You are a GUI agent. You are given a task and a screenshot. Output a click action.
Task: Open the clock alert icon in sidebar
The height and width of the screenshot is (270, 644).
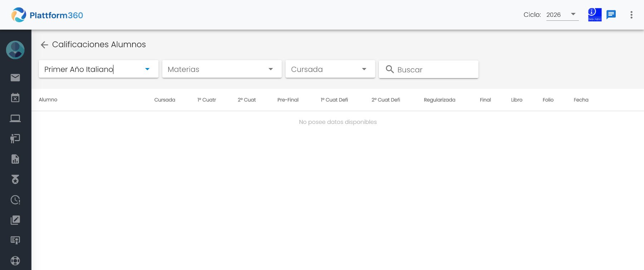[15, 200]
